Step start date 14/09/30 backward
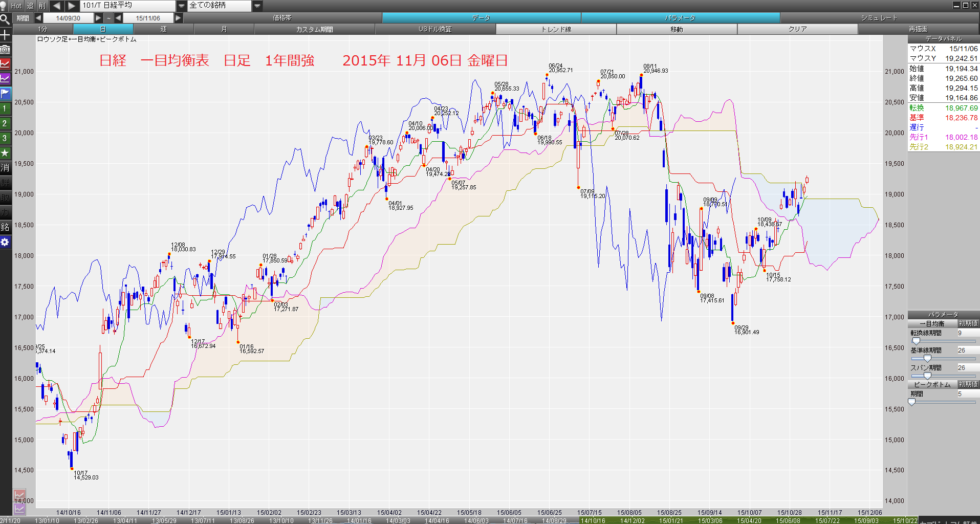The width and height of the screenshot is (980, 524). pos(38,18)
